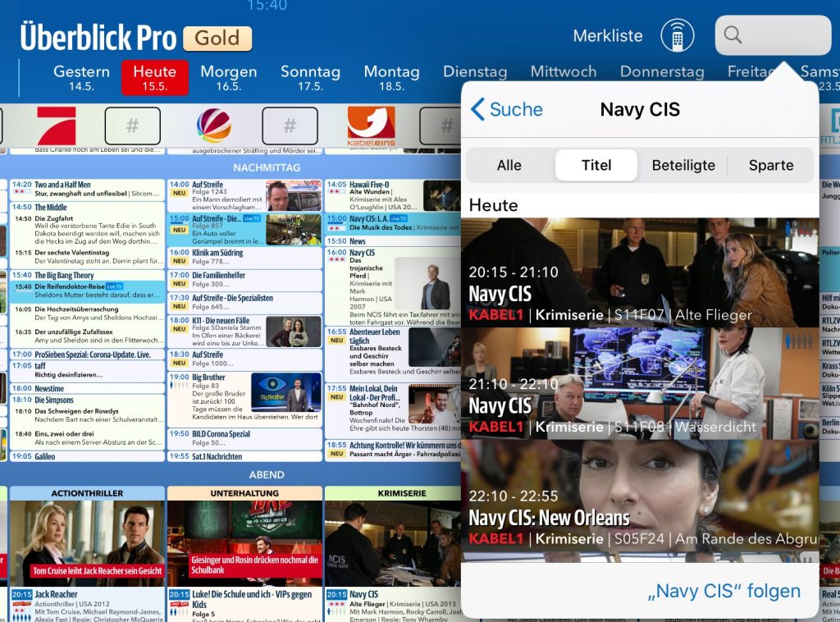Open Navy CIS 20:15 listing under Krimiserie
Viewport: 840px width, 622px height.
[x=393, y=606]
